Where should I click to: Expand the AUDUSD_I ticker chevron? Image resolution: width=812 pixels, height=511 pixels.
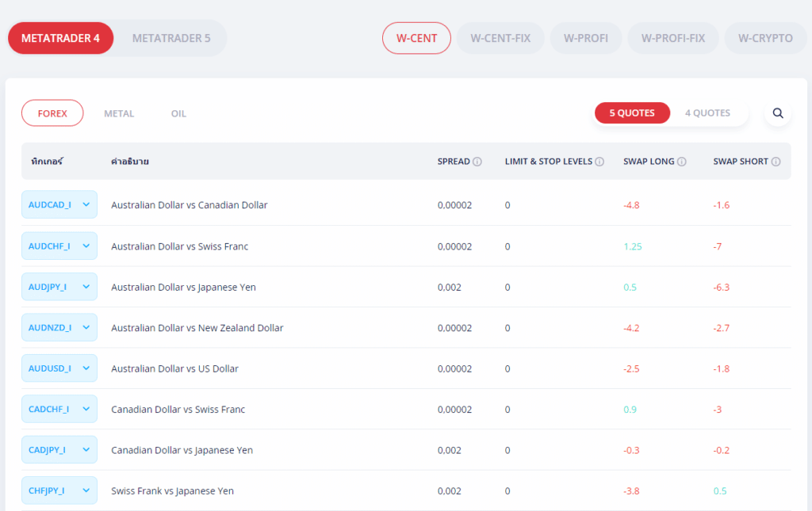pyautogui.click(x=86, y=368)
